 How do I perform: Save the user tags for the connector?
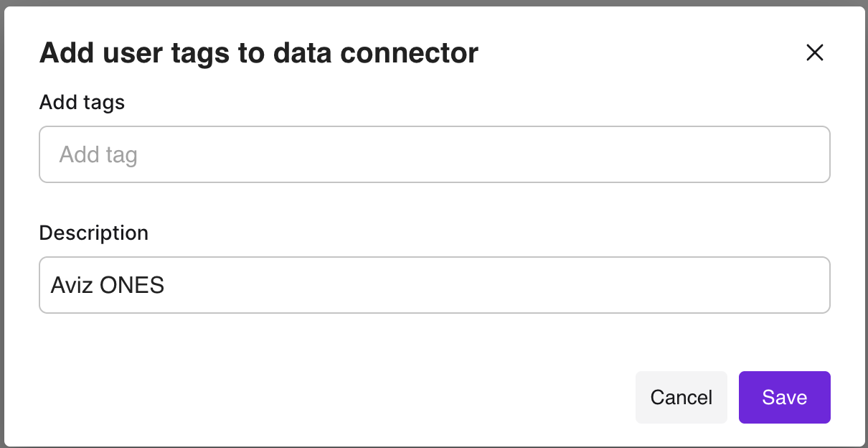click(784, 397)
